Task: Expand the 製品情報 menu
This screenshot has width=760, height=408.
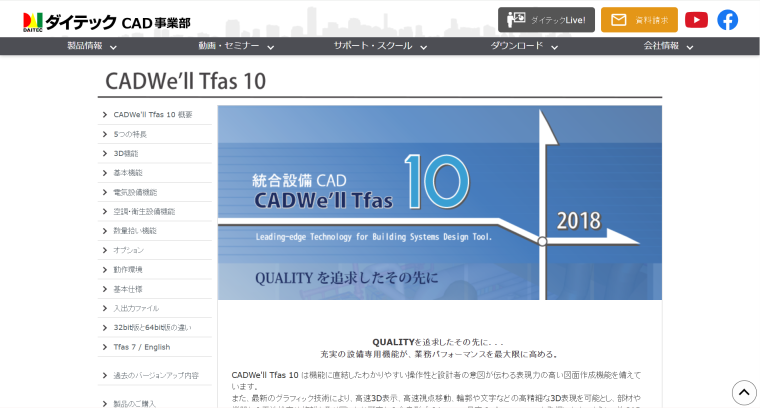Action: (92, 46)
